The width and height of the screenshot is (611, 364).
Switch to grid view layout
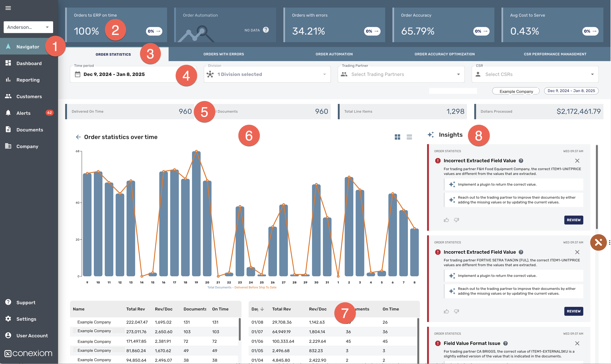[x=397, y=137]
